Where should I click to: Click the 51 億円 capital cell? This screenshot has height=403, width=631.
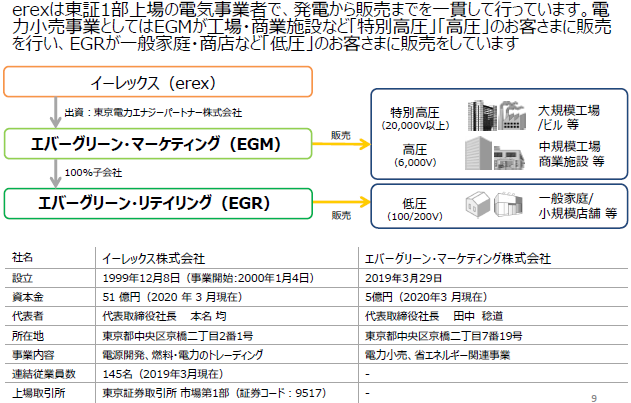(x=173, y=297)
